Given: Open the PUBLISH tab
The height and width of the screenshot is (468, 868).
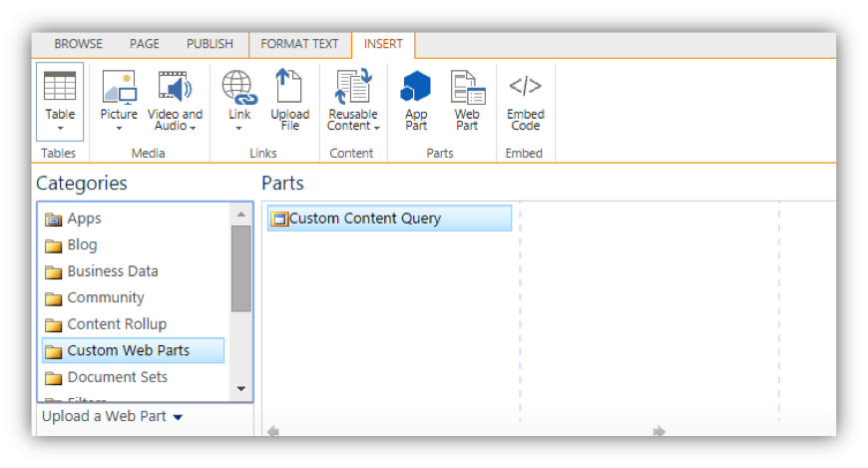Looking at the screenshot, I should pyautogui.click(x=210, y=44).
